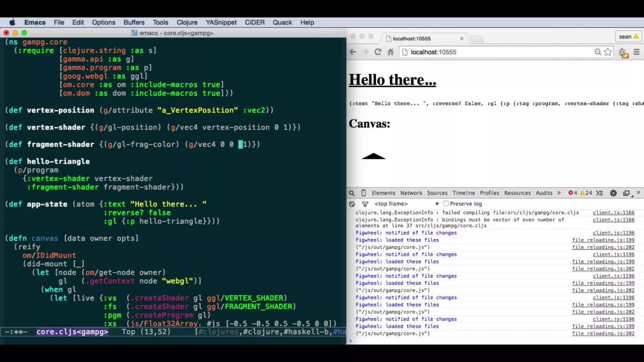Reload the localhost page
The height and width of the screenshot is (362, 644).
(378, 52)
